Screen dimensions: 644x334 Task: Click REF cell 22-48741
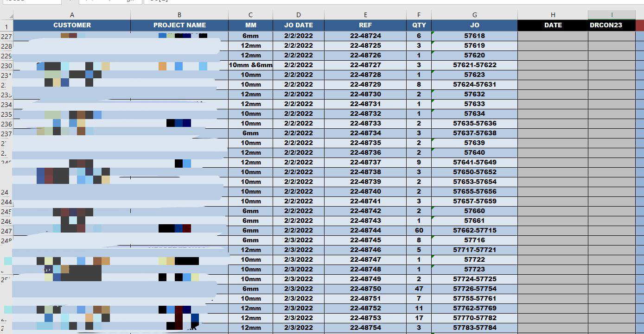click(365, 201)
